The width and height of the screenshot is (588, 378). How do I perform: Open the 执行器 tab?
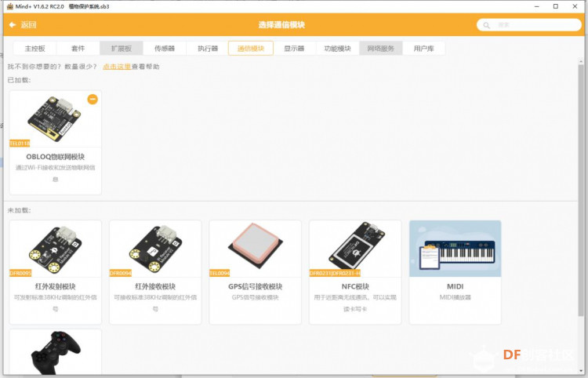(x=208, y=49)
